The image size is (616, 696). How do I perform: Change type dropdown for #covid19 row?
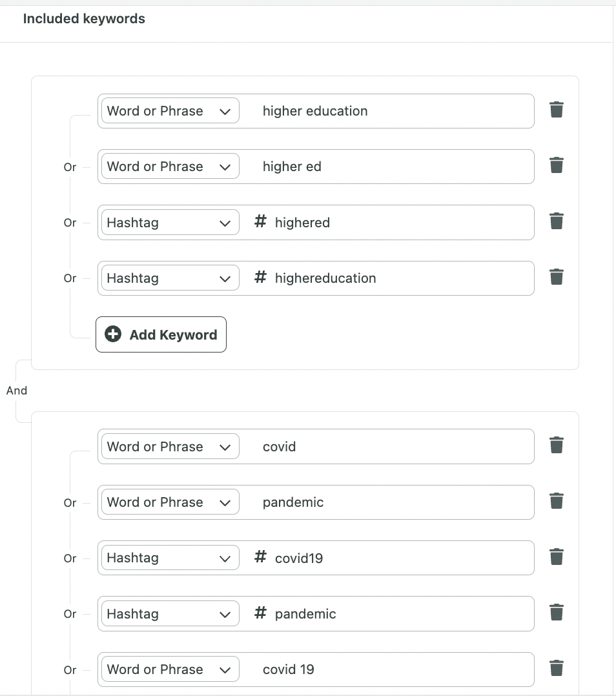click(170, 558)
